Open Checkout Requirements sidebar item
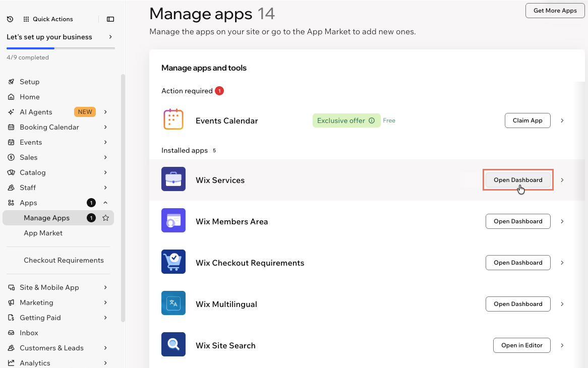The width and height of the screenshot is (588, 368). 64,261
